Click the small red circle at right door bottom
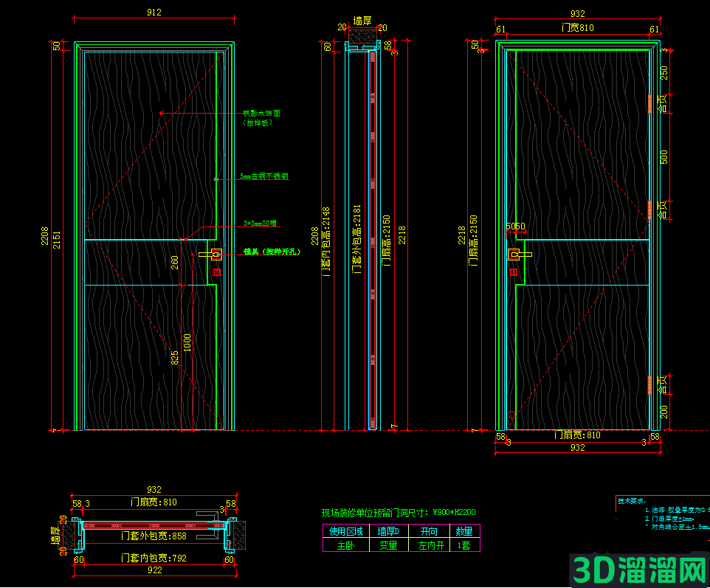Image resolution: width=710 pixels, height=588 pixels. 511,415
